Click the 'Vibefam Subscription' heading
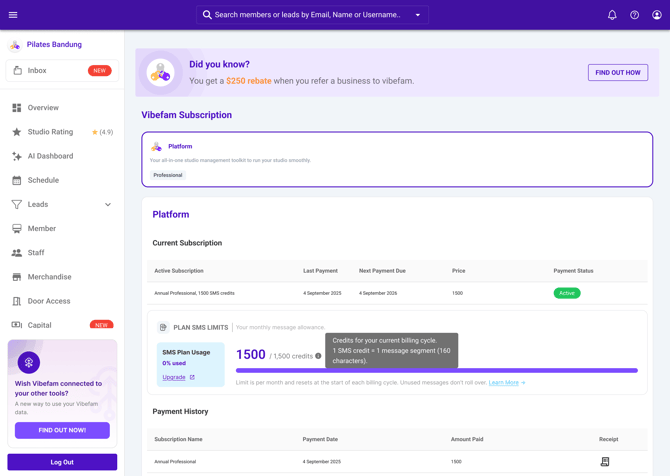 click(187, 115)
